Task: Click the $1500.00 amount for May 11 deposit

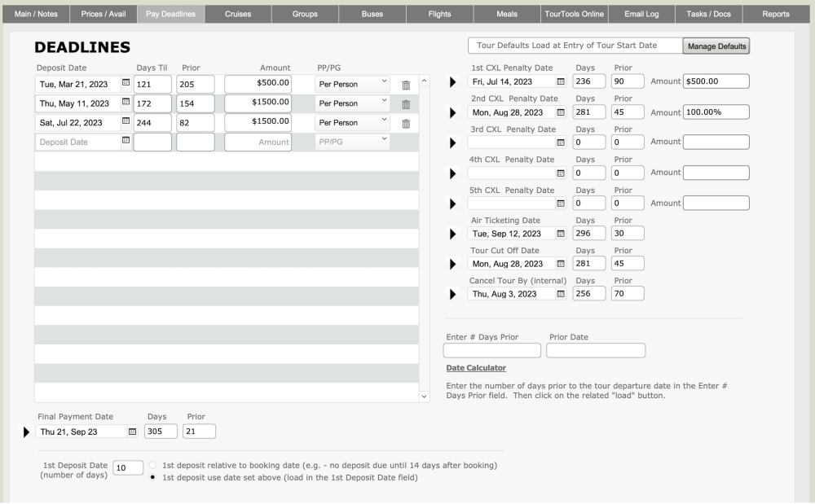Action: [258, 103]
